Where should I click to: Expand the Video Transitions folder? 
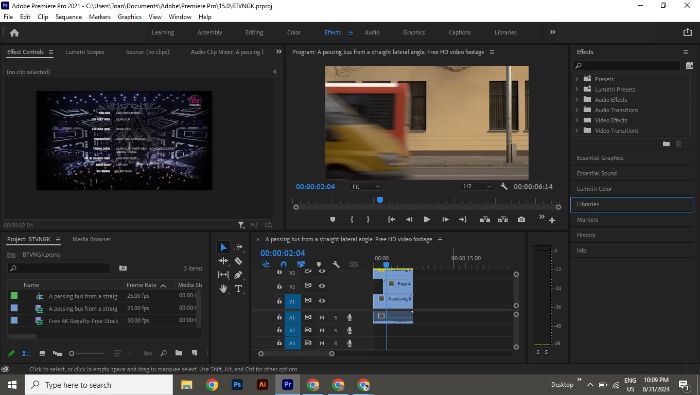(x=577, y=130)
